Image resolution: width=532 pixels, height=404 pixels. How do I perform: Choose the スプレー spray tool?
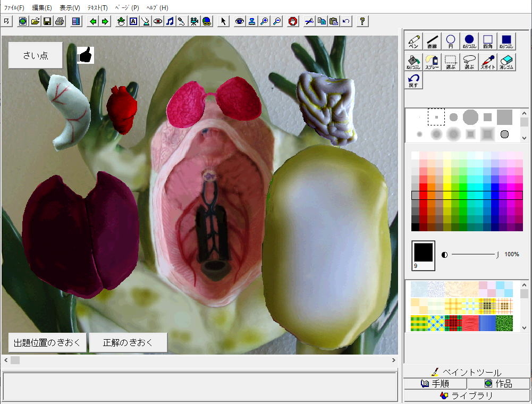coord(432,62)
